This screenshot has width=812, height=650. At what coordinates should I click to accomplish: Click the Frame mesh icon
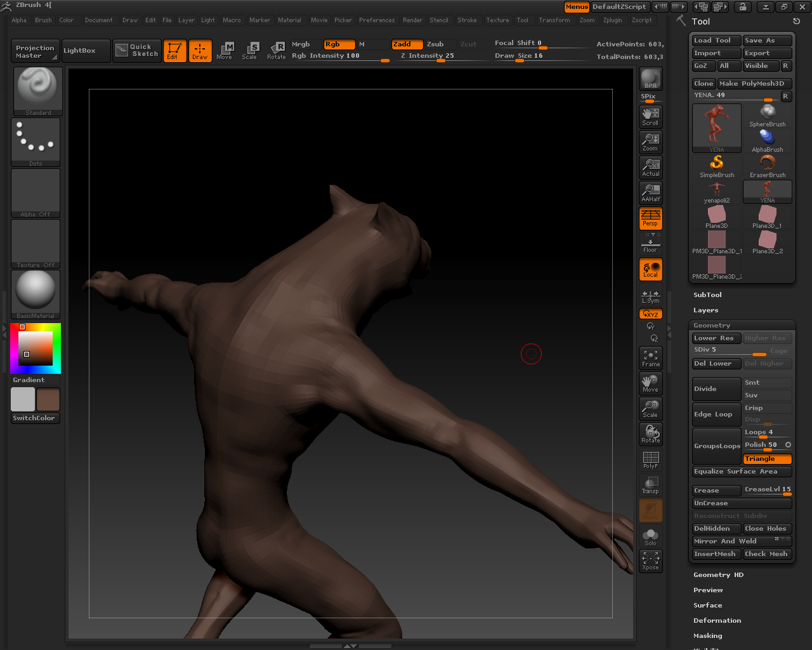tap(650, 358)
